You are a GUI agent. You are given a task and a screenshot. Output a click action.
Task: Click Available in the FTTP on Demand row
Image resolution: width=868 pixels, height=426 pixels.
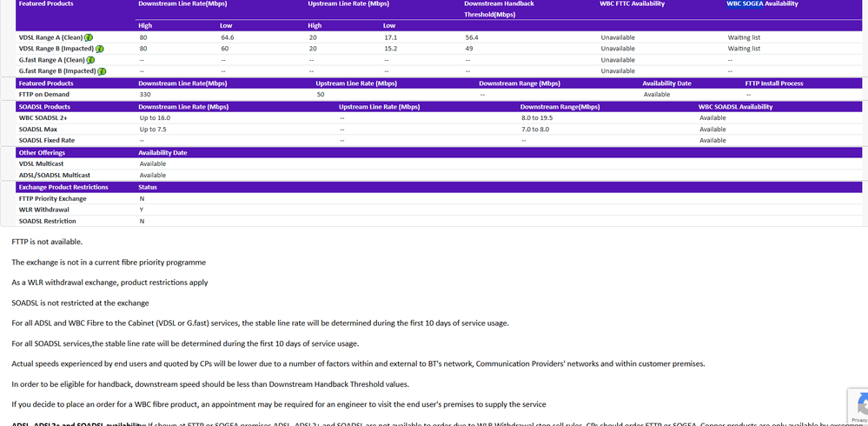[657, 95]
